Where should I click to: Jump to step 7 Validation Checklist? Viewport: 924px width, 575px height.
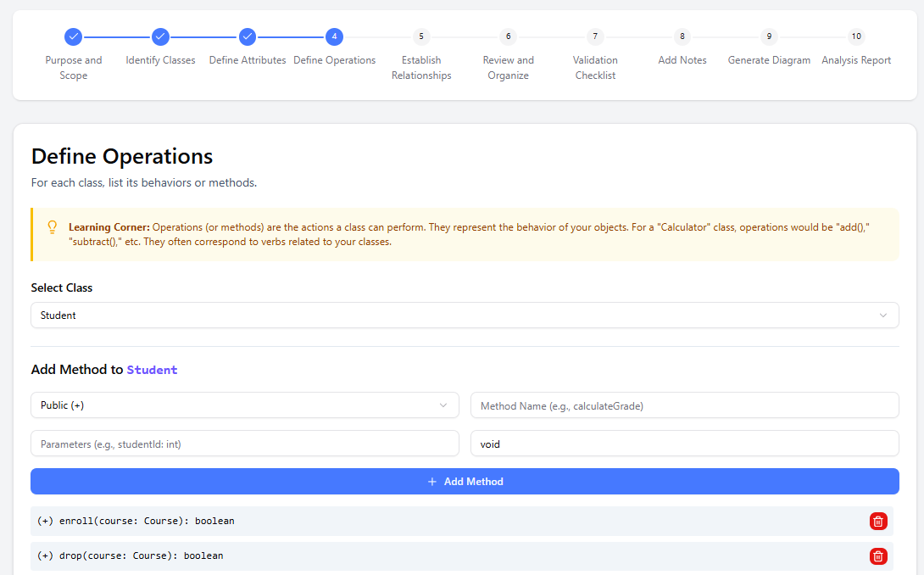click(595, 36)
